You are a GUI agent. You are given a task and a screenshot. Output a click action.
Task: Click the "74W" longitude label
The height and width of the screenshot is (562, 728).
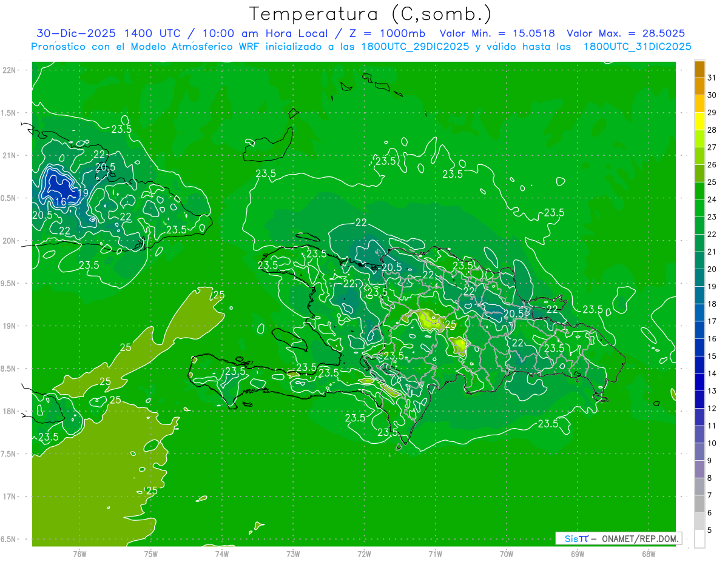pyautogui.click(x=222, y=554)
